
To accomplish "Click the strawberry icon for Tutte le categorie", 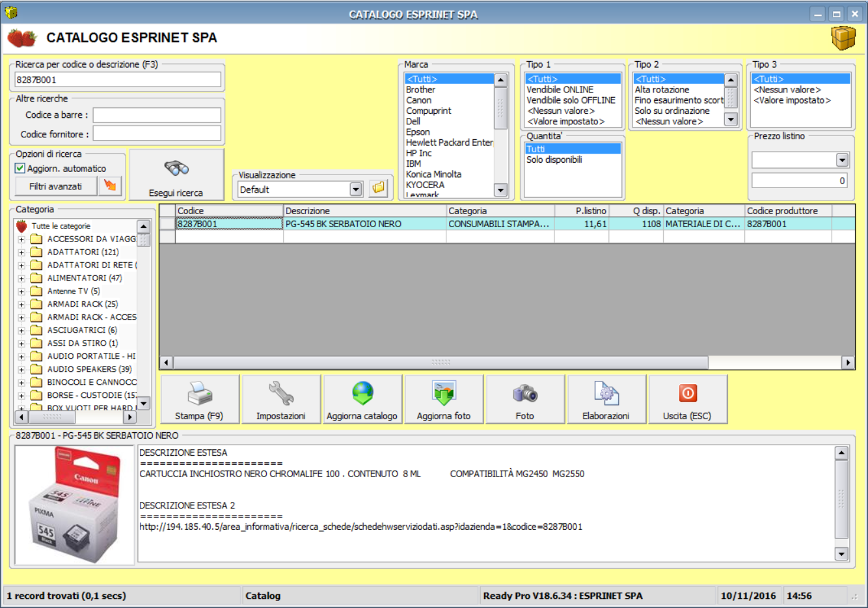I will click(21, 226).
